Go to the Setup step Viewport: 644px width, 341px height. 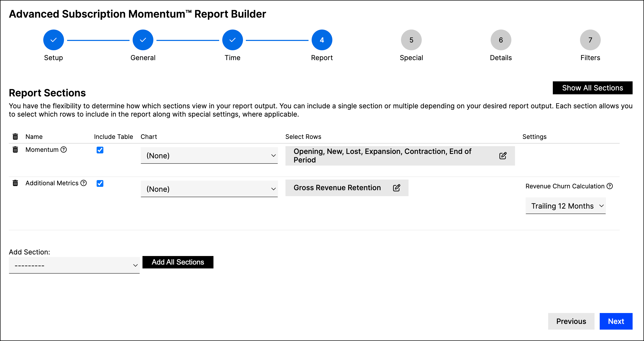[54, 40]
